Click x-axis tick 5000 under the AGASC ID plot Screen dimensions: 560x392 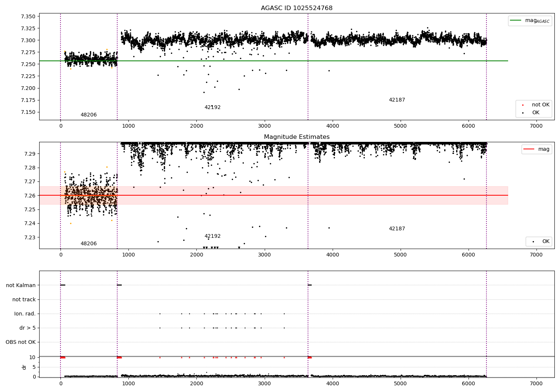pos(401,126)
